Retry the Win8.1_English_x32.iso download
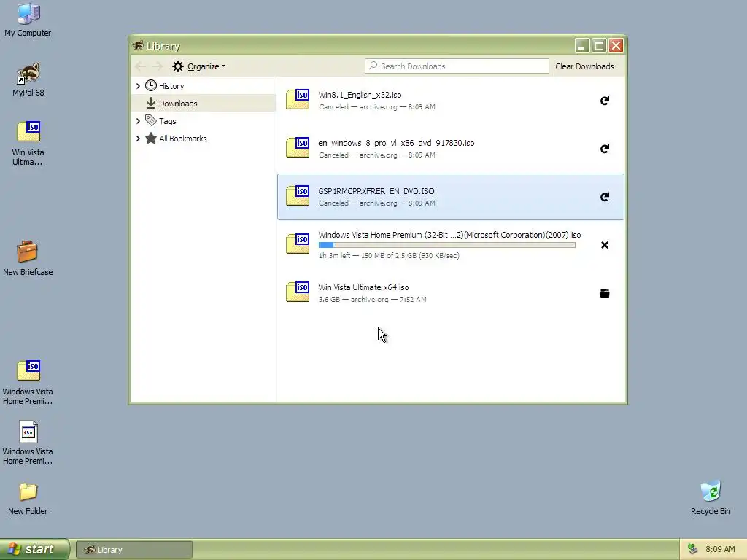 605,101
